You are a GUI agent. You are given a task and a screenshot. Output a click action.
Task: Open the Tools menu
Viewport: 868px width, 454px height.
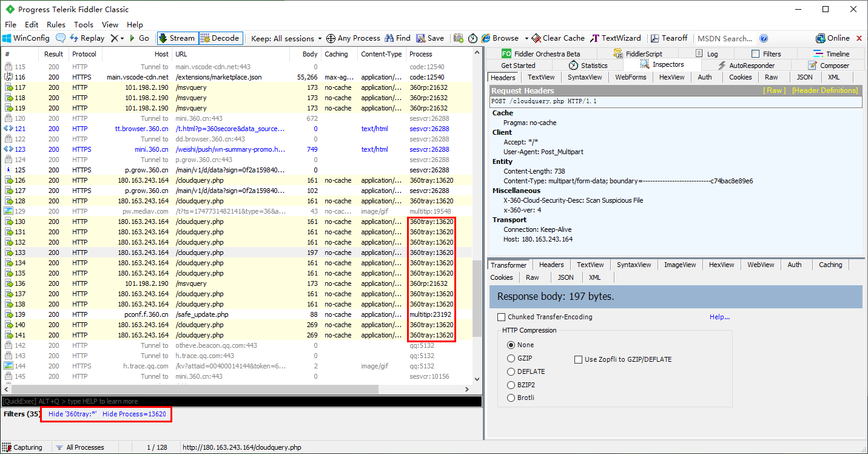pyautogui.click(x=84, y=25)
